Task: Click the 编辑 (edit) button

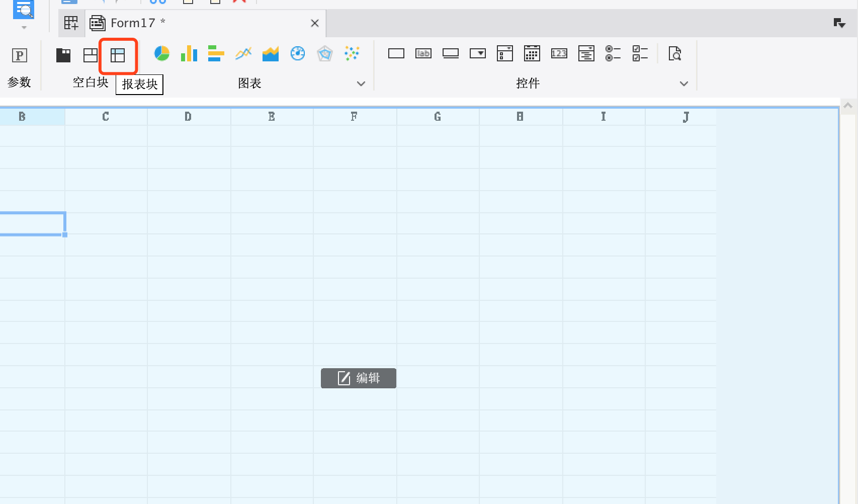Action: click(359, 378)
